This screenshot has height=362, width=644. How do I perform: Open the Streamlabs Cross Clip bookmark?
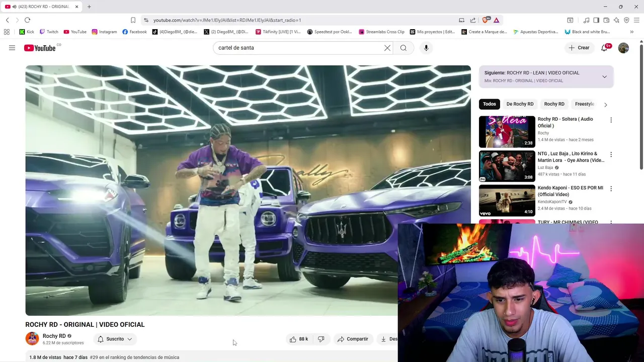[x=382, y=32]
